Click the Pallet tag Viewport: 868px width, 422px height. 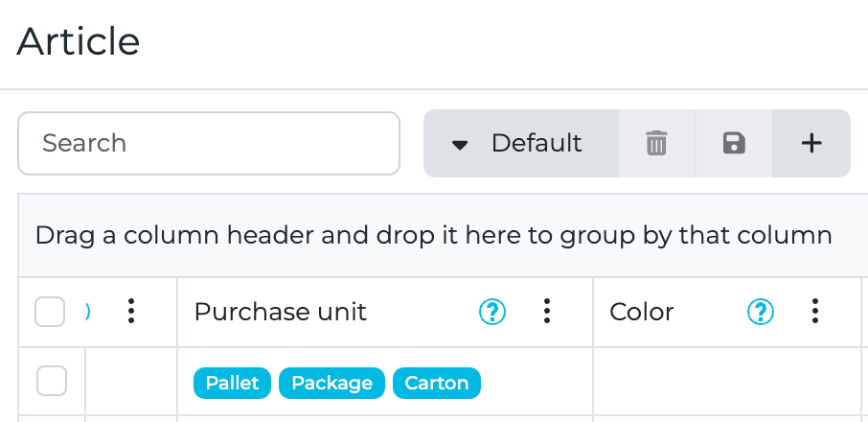click(x=233, y=383)
